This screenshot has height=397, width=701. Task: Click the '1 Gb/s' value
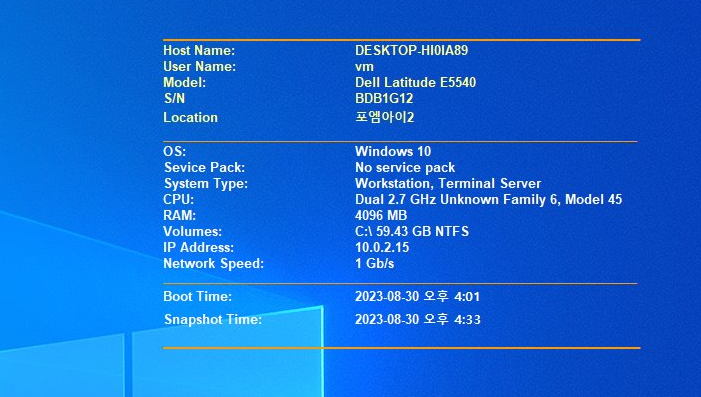click(x=375, y=264)
